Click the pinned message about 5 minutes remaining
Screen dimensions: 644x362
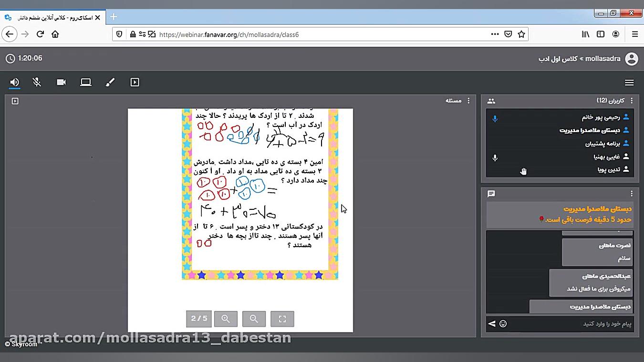point(560,214)
